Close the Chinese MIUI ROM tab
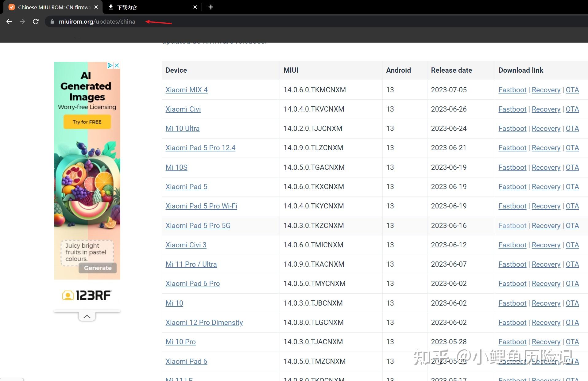 pyautogui.click(x=96, y=7)
